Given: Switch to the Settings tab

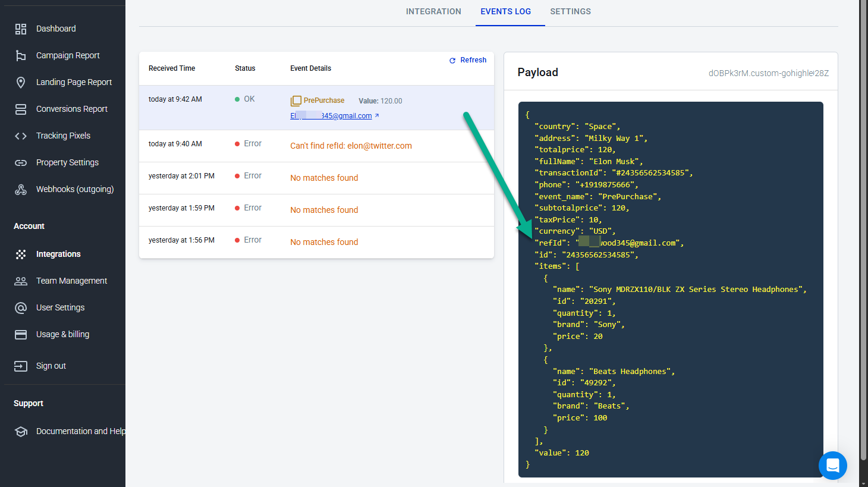Looking at the screenshot, I should (x=570, y=11).
